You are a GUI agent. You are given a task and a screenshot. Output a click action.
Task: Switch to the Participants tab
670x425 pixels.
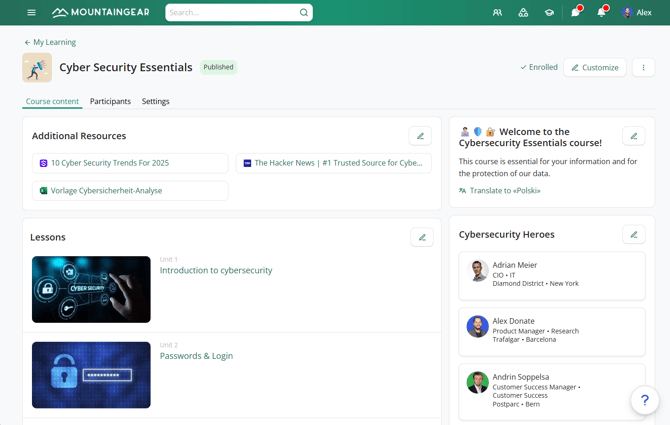[x=110, y=101]
